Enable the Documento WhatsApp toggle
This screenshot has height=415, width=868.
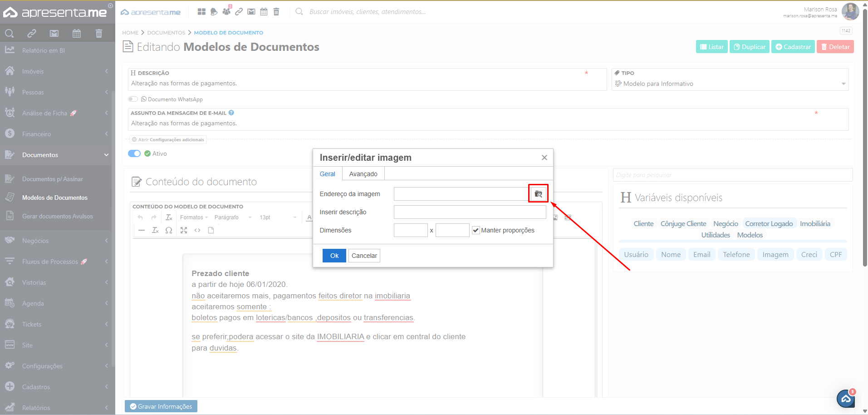tap(133, 99)
